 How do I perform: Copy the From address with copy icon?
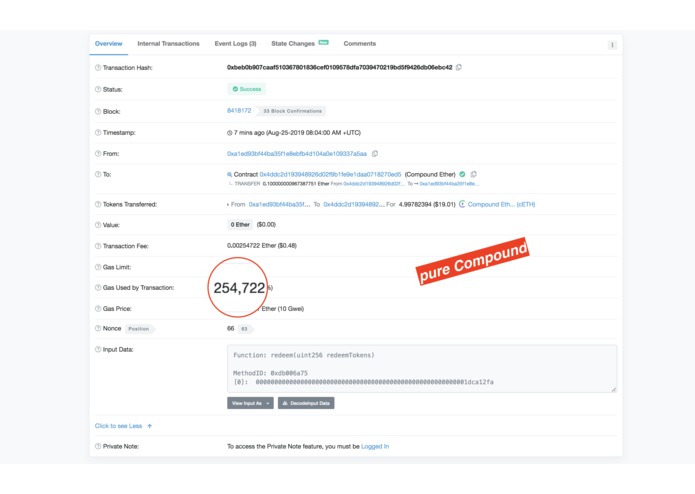point(375,154)
